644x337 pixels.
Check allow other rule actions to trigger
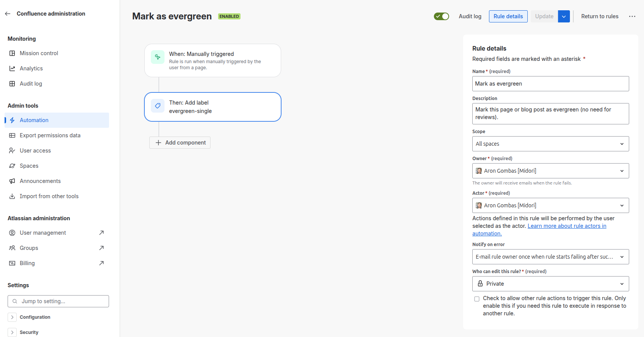(x=477, y=299)
